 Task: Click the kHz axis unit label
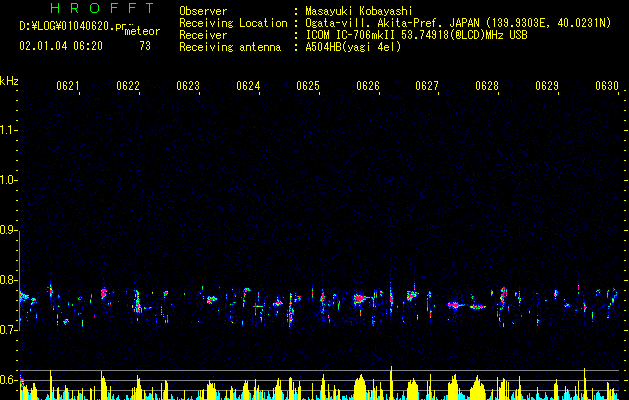click(9, 81)
